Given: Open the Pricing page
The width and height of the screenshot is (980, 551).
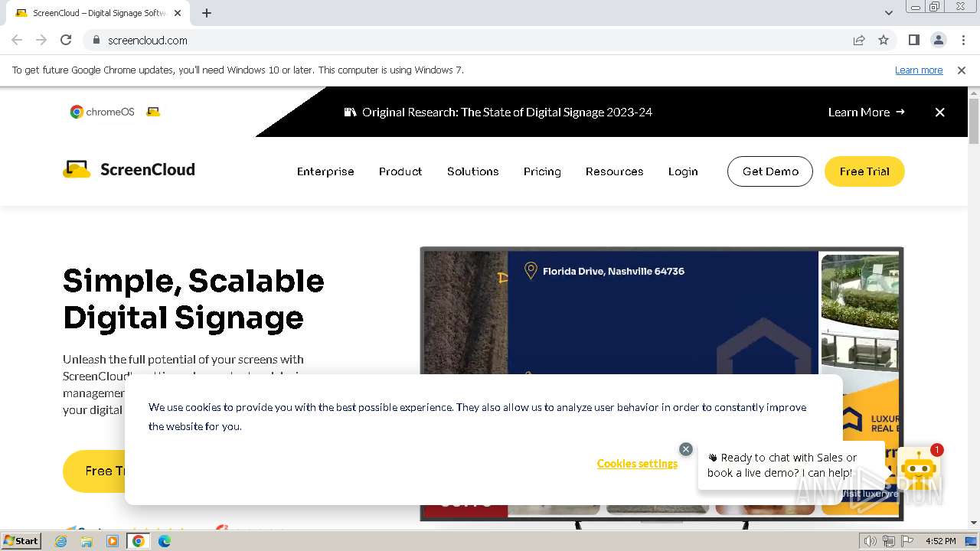Looking at the screenshot, I should tap(542, 171).
